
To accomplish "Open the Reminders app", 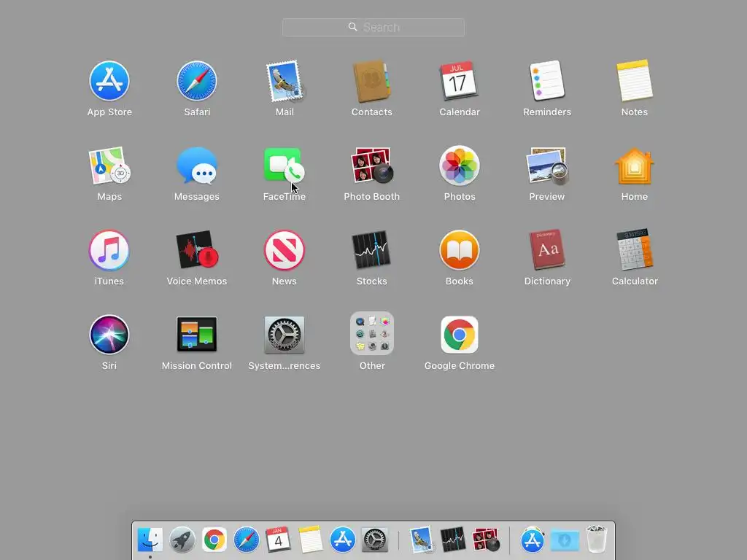I will point(547,81).
